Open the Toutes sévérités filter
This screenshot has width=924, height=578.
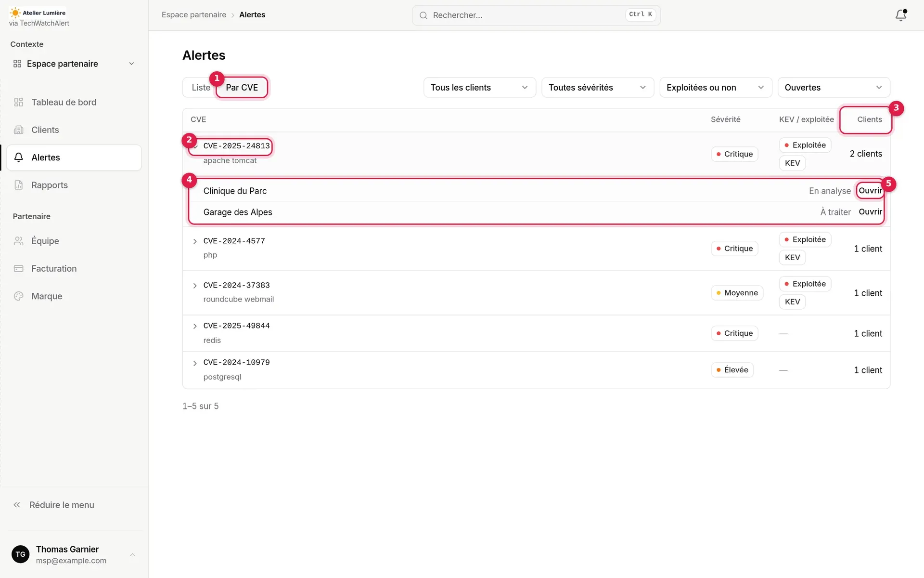[x=597, y=87]
